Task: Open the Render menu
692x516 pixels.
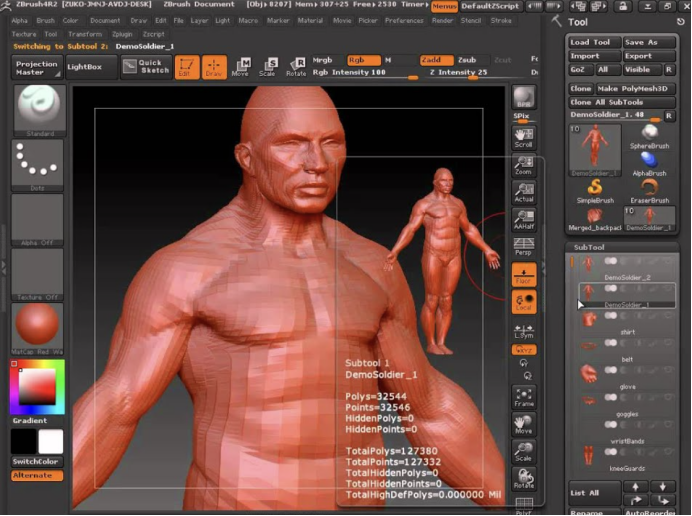Action: point(442,21)
